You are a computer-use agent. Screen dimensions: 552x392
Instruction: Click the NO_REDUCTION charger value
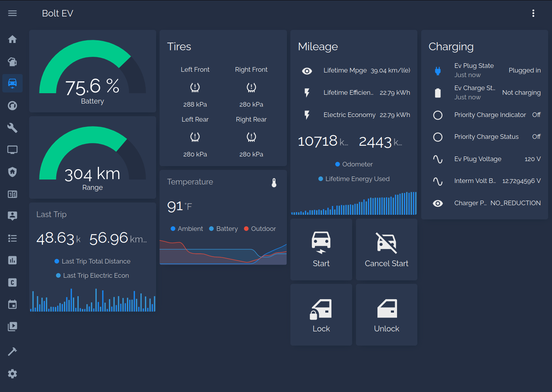516,203
